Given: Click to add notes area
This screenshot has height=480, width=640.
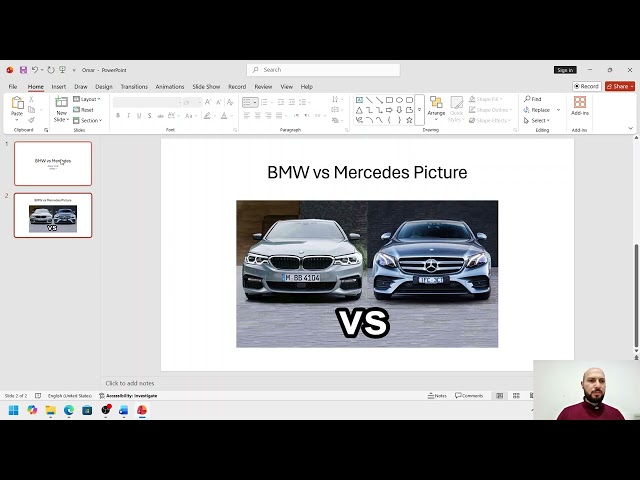Looking at the screenshot, I should (130, 383).
